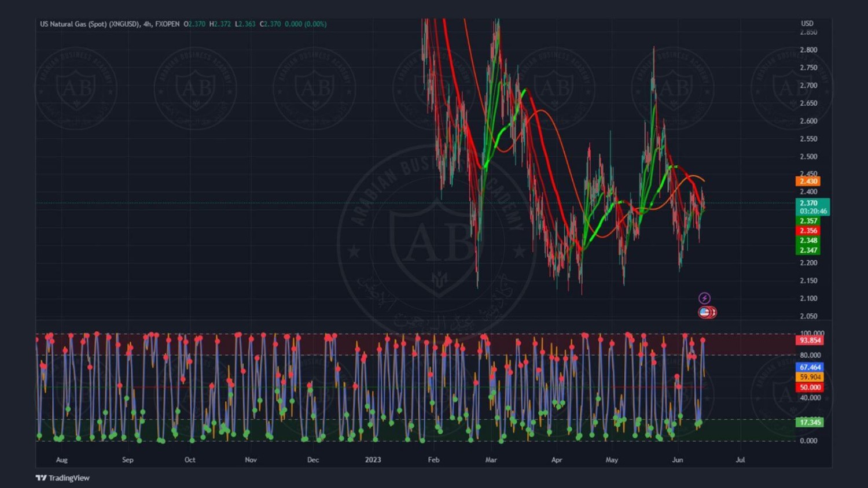Viewport: 868px width, 488px height.
Task: Click the red 50.000 midline label
Action: [x=810, y=387]
